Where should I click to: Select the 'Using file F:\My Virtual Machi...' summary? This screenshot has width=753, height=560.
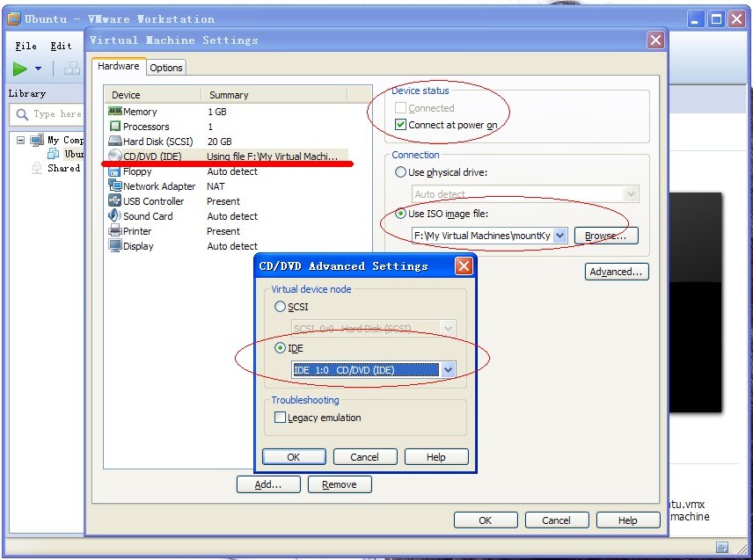[x=273, y=156]
